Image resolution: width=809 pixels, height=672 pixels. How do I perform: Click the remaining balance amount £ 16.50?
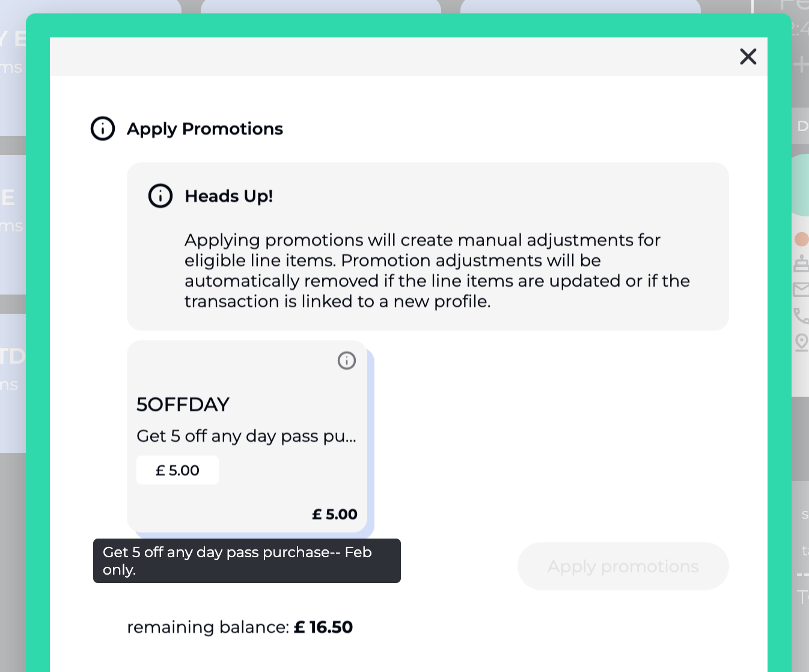[x=323, y=628]
